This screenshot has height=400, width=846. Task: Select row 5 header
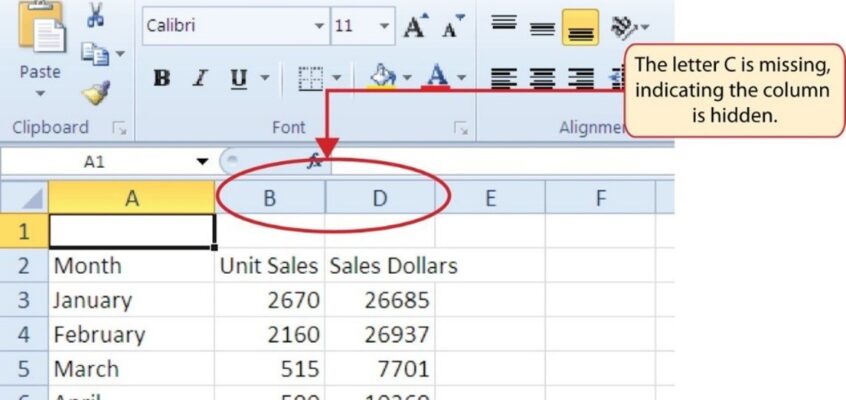pyautogui.click(x=24, y=369)
